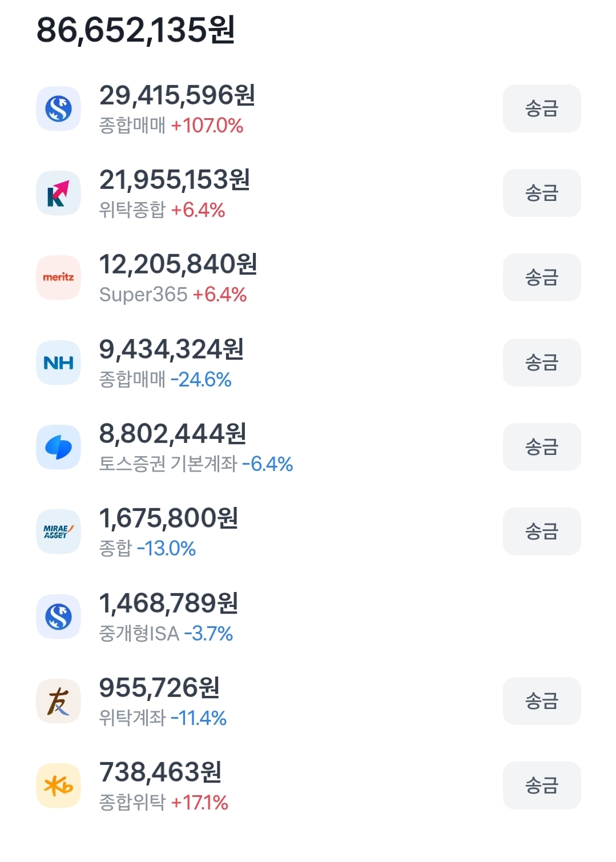
Task: Open the Toss Securities blue logo
Action: point(58,447)
